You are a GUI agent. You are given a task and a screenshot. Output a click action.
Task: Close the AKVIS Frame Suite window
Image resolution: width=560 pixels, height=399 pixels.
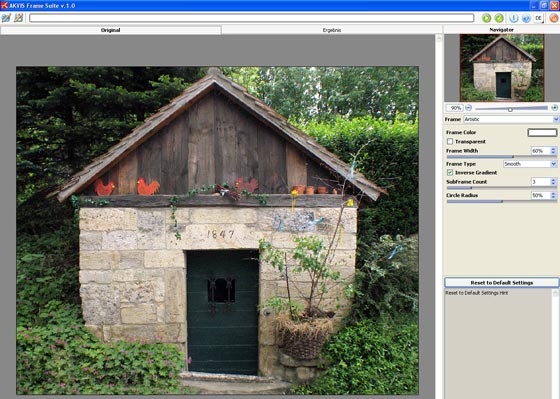tap(554, 5)
